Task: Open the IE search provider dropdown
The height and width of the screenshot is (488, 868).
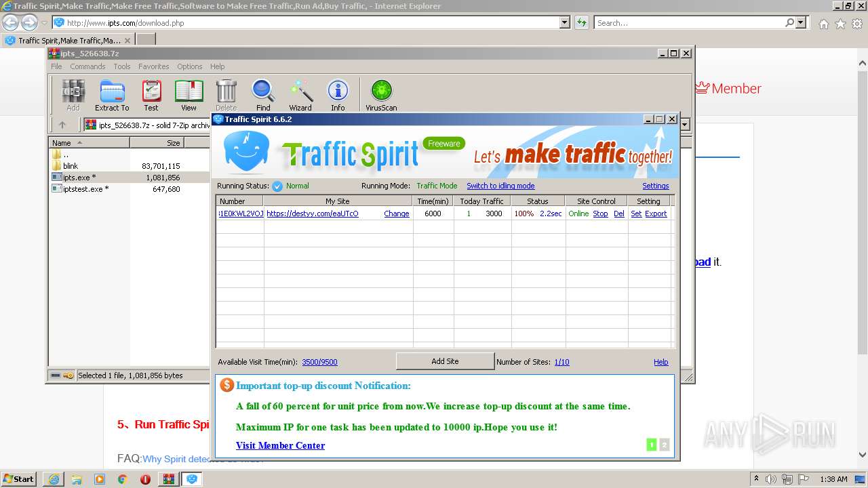Action: pos(801,22)
